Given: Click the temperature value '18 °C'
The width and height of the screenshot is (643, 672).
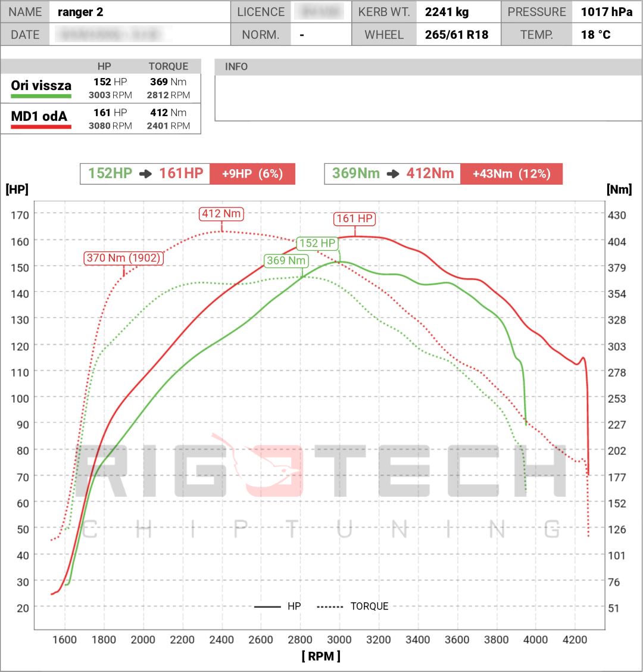Looking at the screenshot, I should point(595,35).
